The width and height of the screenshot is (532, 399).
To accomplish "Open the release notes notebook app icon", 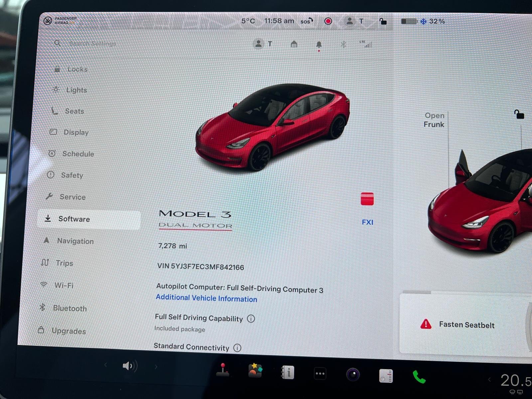I will (x=386, y=376).
